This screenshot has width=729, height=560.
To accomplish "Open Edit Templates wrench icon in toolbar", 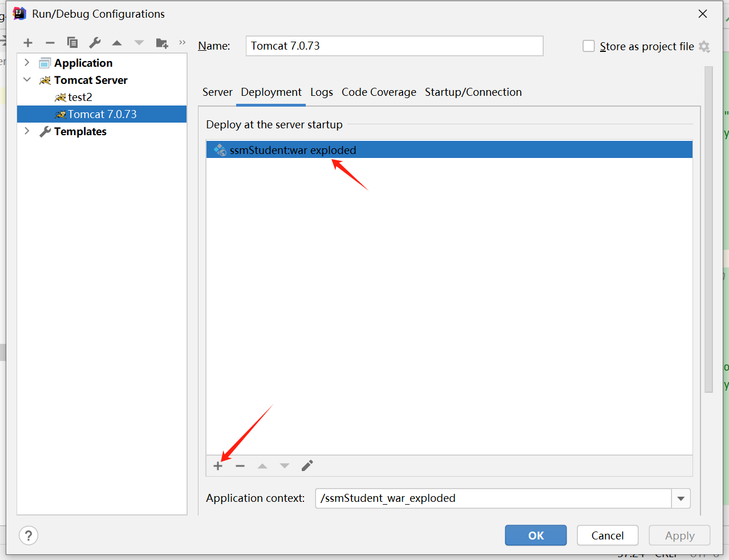I will tap(95, 43).
